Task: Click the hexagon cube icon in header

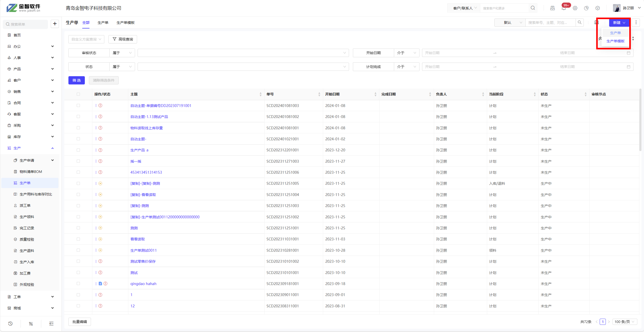Action: coord(598,8)
